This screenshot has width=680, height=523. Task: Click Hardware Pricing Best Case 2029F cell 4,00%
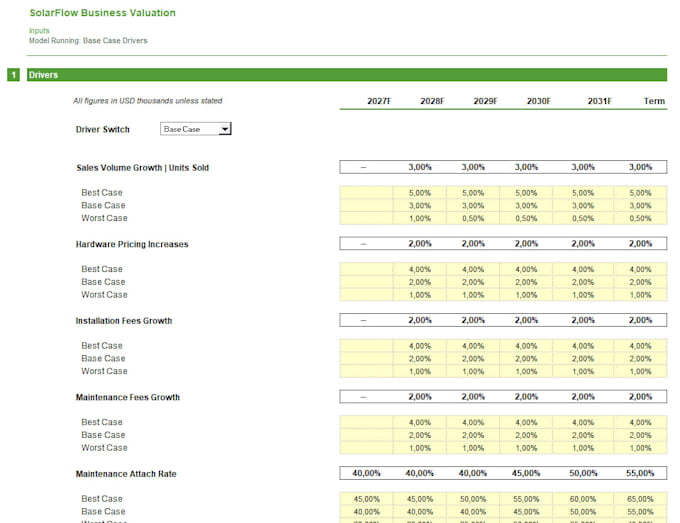473,269
